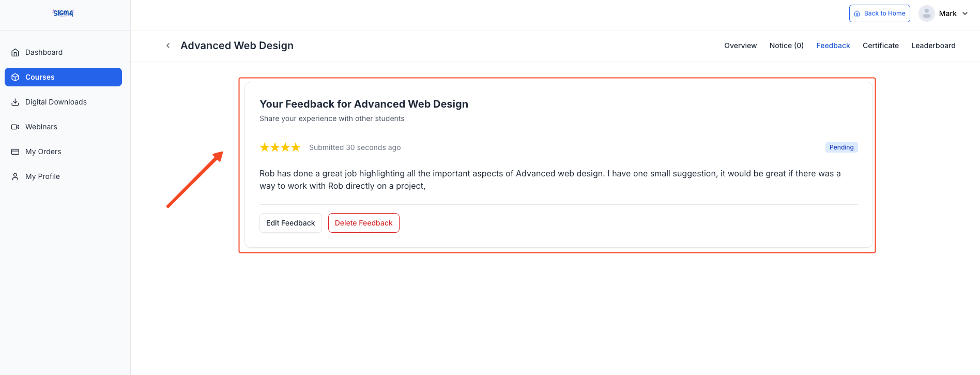Open the Notice (0) tab
980x375 pixels.
tap(786, 46)
